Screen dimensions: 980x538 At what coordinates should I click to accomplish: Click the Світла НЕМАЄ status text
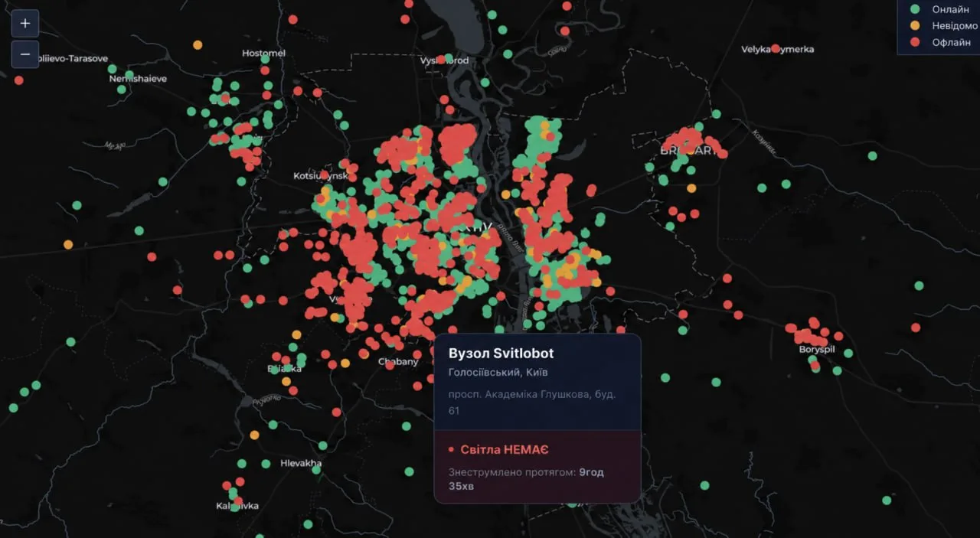[504, 449]
